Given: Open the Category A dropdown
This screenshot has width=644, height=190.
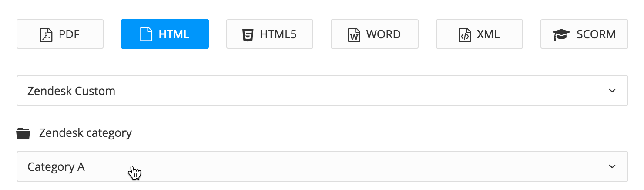Looking at the screenshot, I should (322, 166).
